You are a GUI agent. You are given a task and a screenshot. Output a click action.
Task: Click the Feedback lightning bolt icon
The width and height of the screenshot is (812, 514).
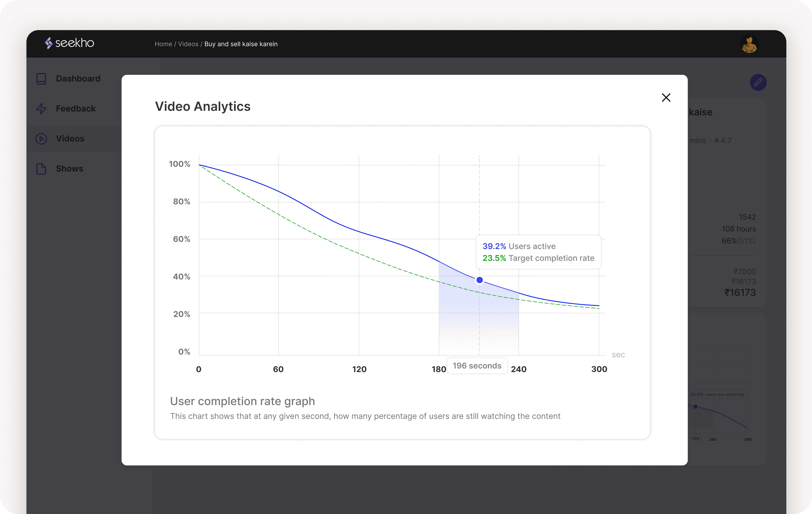[41, 109]
